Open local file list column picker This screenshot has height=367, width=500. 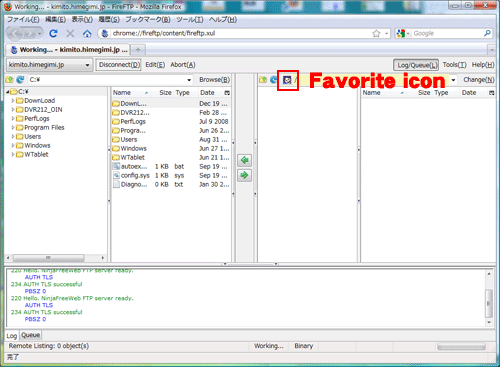[227, 93]
